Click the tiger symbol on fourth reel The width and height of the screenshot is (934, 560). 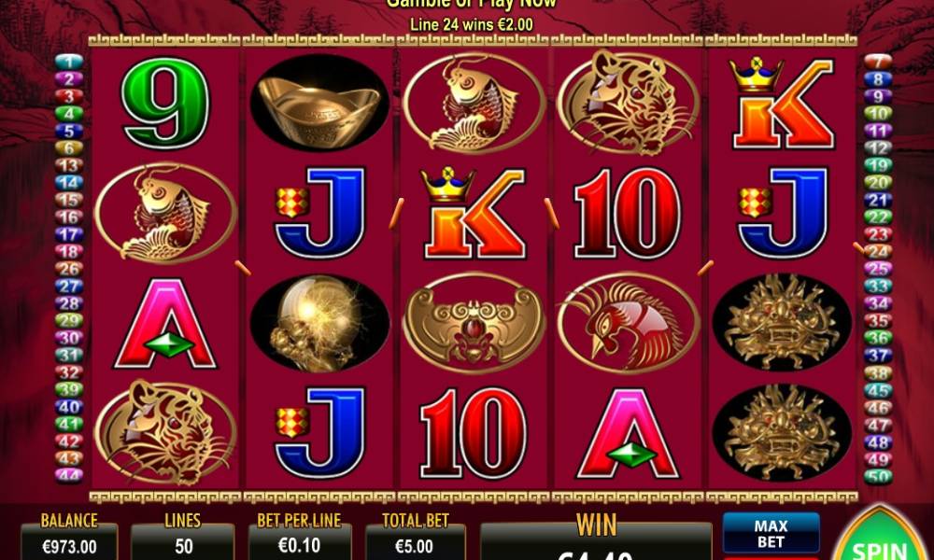[x=629, y=103]
